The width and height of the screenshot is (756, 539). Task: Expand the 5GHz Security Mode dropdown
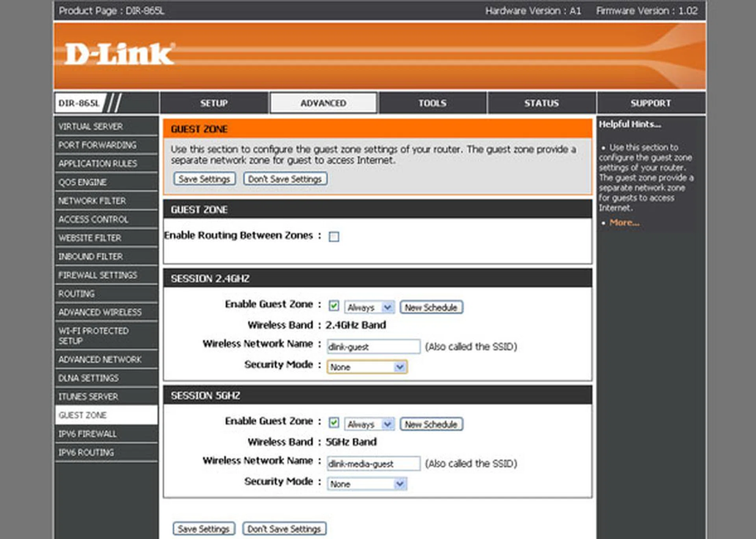(367, 484)
